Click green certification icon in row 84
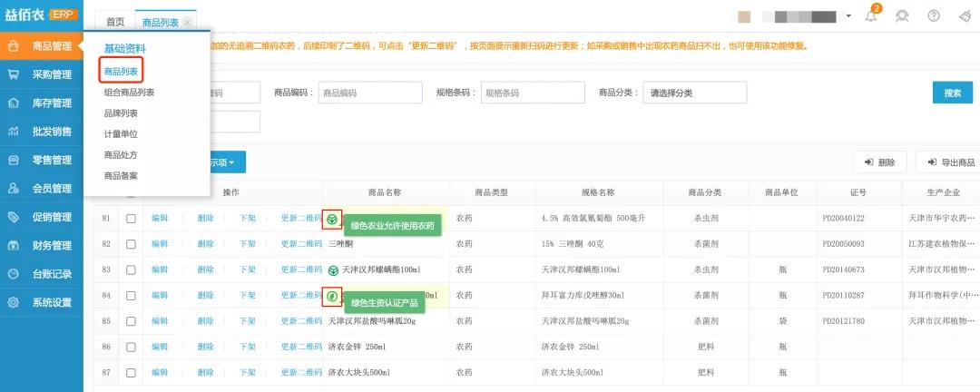 (x=332, y=296)
